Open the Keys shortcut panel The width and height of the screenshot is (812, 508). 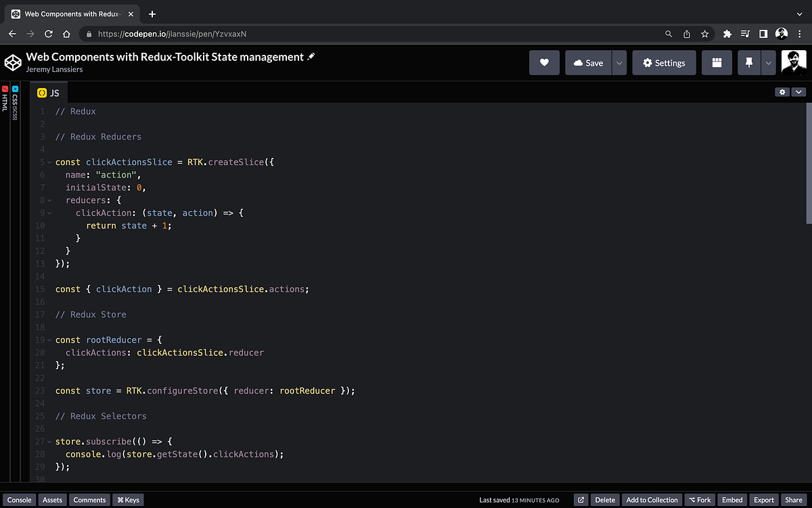pyautogui.click(x=127, y=500)
